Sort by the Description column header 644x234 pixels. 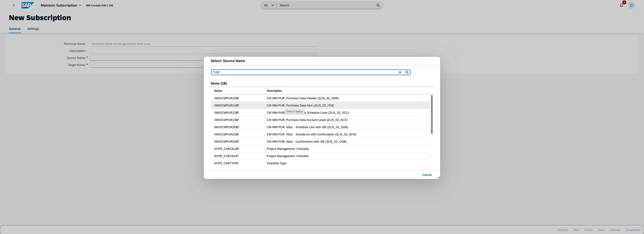pos(274,91)
